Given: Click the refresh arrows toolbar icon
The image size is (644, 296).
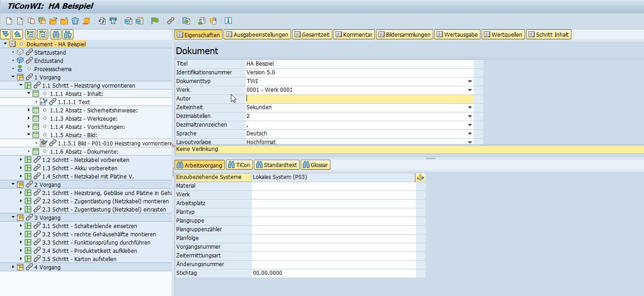Looking at the screenshot, I should pos(102,21).
